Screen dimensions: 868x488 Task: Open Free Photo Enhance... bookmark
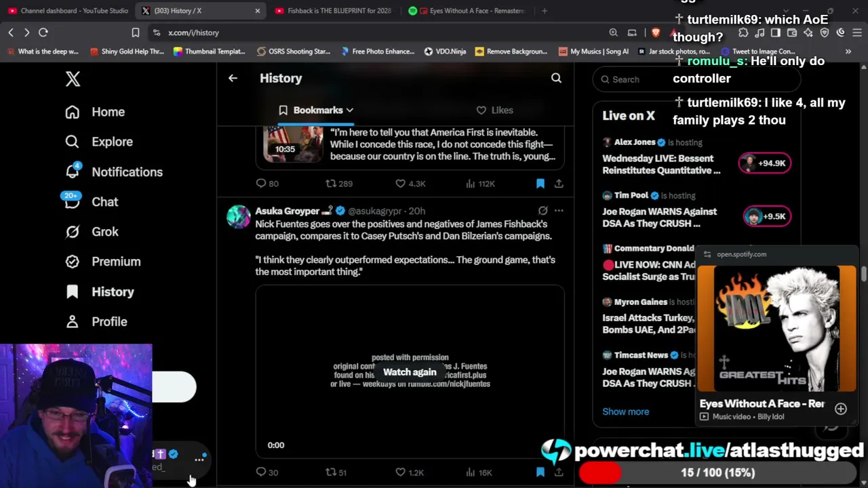(x=378, y=52)
